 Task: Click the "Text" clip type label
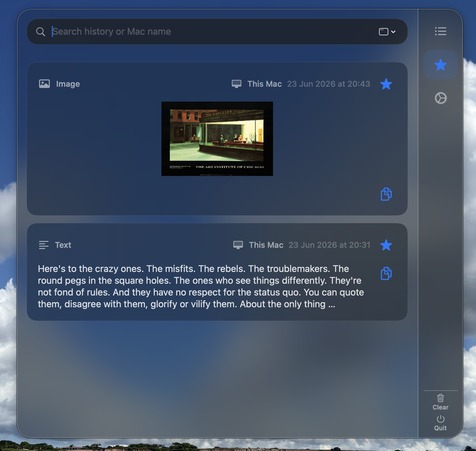coord(63,245)
